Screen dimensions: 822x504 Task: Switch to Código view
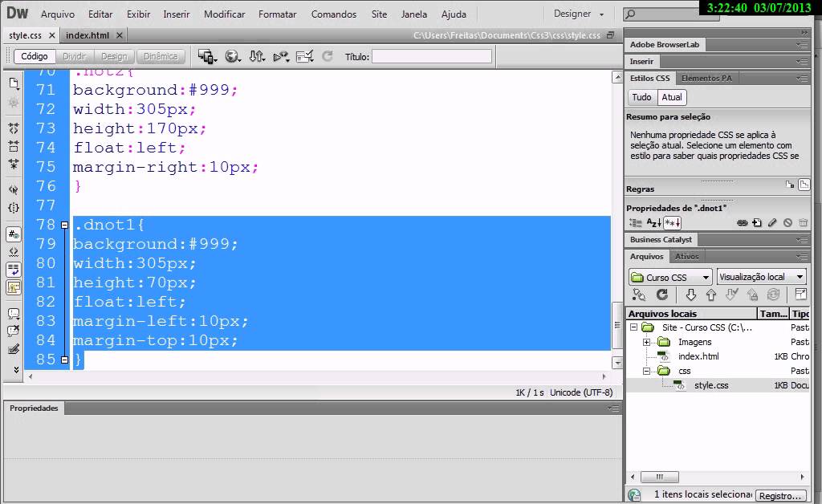34,56
